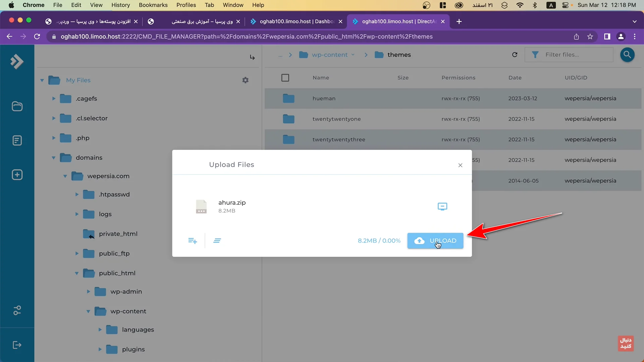This screenshot has width=644, height=362.
Task: Switch to the آموزش برق صنعتی tab
Action: pos(194,21)
